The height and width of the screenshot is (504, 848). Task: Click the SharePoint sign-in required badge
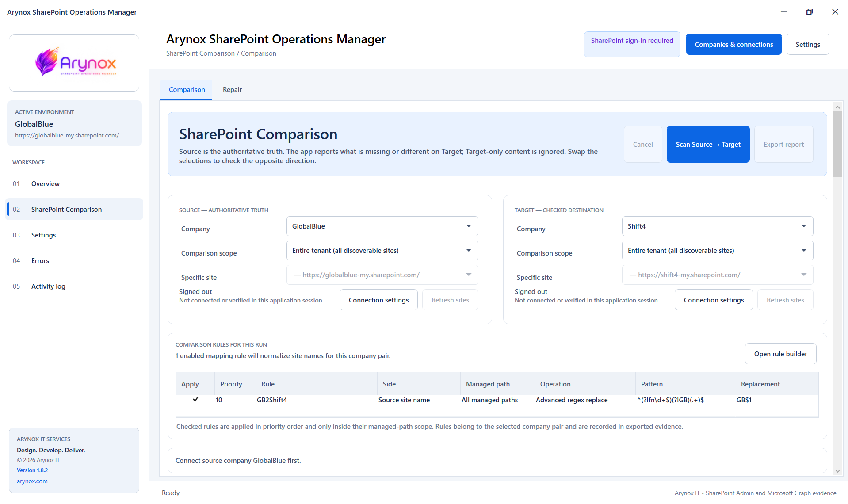point(632,44)
